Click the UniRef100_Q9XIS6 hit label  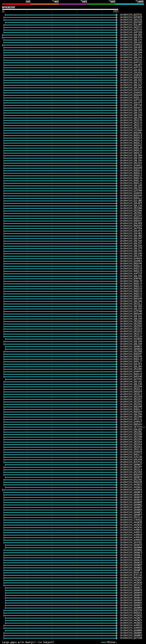point(131,20)
